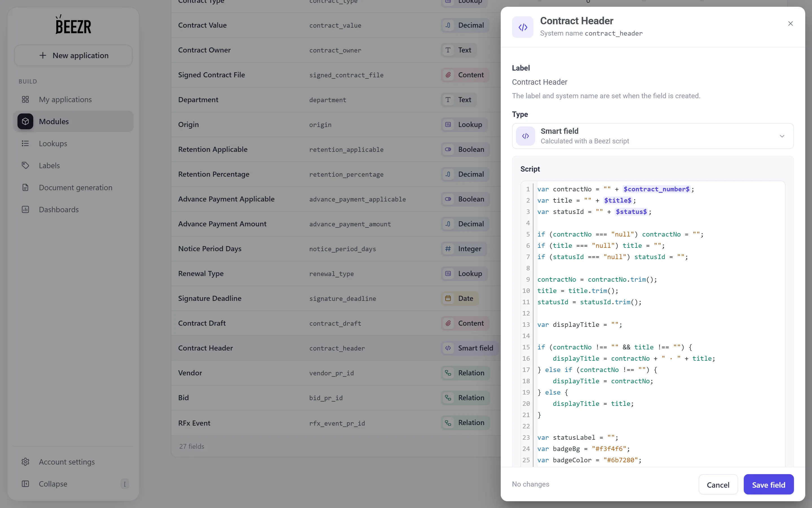Screen dimensions: 812x508
Task: Go to Lookups in sidebar menu
Action: tap(73, 143)
